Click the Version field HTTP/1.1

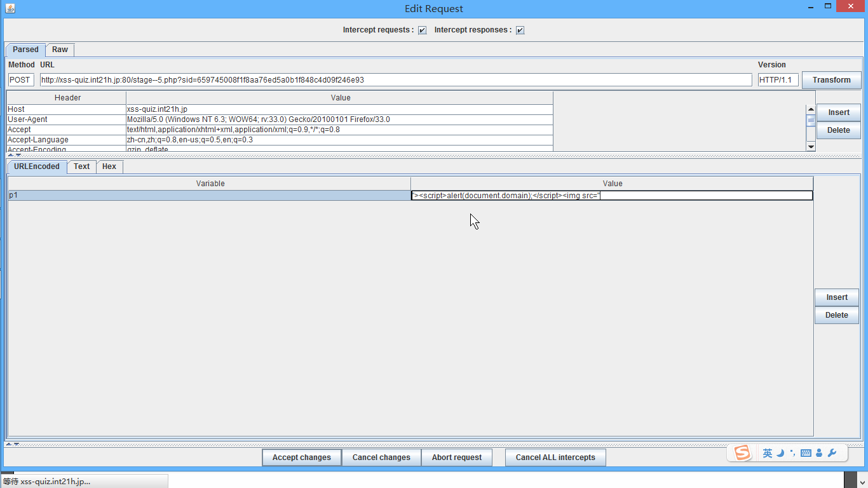[778, 80]
